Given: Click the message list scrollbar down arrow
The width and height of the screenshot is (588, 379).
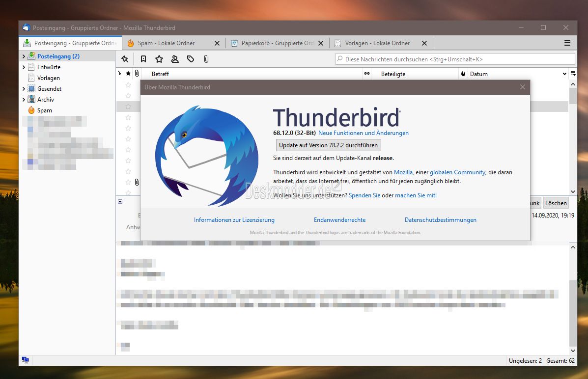Looking at the screenshot, I should [x=573, y=192].
